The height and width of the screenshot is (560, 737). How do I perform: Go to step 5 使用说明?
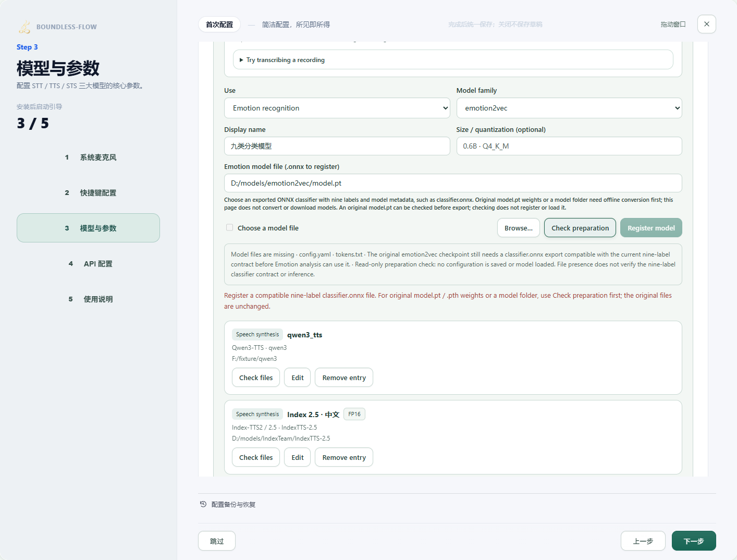(88, 299)
